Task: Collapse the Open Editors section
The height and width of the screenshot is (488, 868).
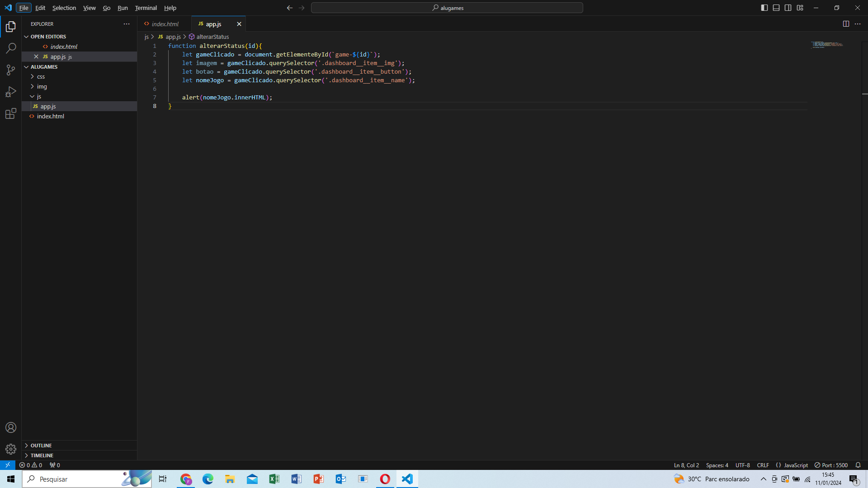Action: 79,37
